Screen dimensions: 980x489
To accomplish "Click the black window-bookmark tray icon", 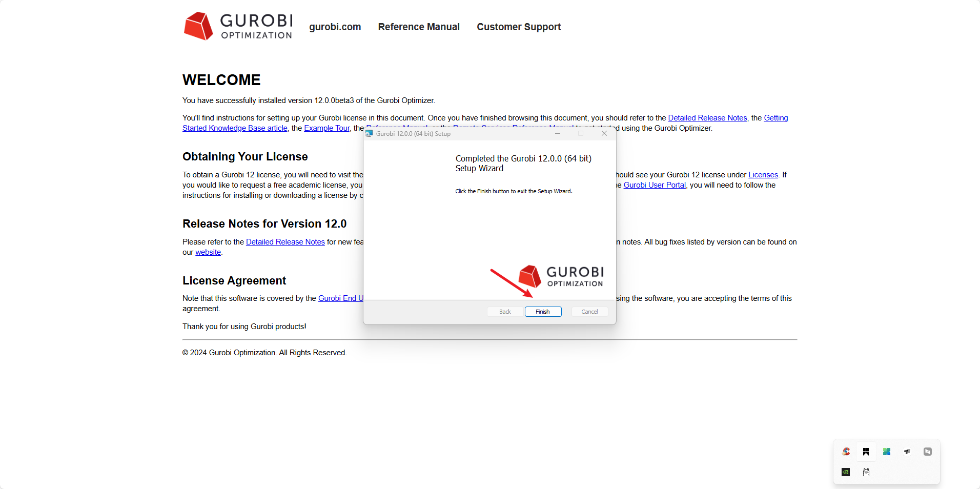I will click(866, 452).
